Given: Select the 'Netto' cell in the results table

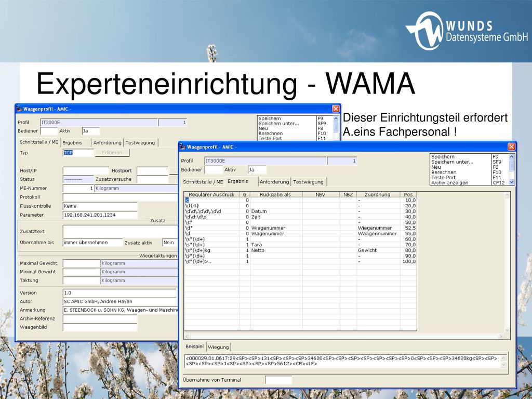Looking at the screenshot, I should (276, 250).
